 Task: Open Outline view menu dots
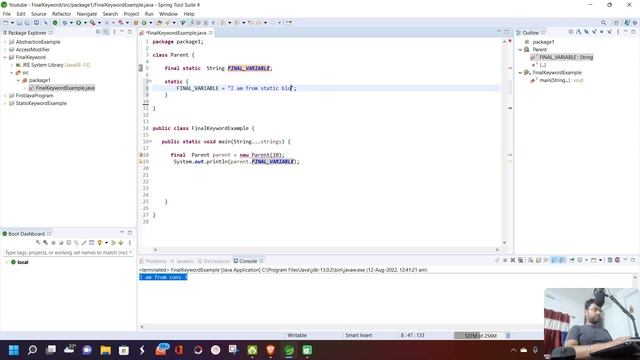coord(618,32)
